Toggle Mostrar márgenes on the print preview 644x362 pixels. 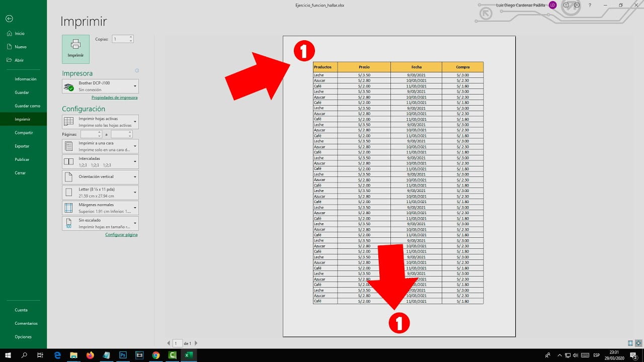(630, 343)
